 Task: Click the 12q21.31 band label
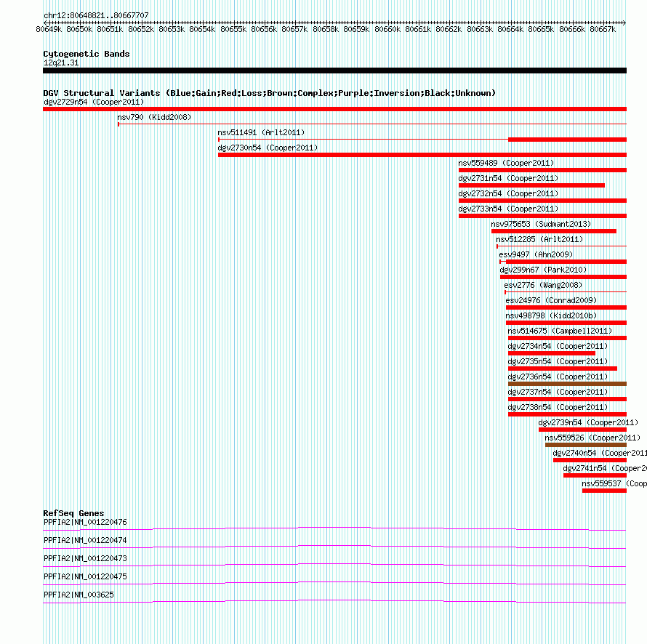(61, 63)
